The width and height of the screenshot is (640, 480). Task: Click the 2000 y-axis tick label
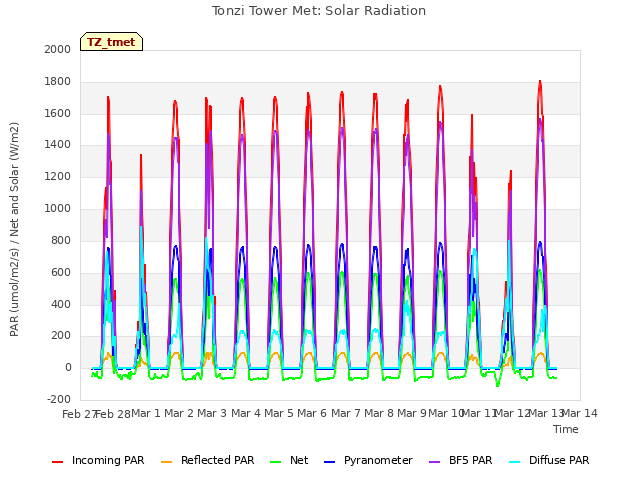(58, 49)
